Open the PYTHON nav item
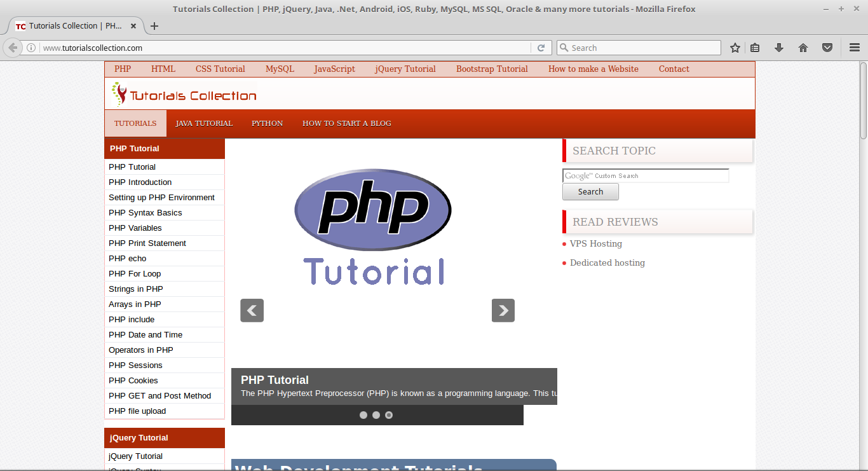Screen dimensions: 868x471 pos(268,123)
